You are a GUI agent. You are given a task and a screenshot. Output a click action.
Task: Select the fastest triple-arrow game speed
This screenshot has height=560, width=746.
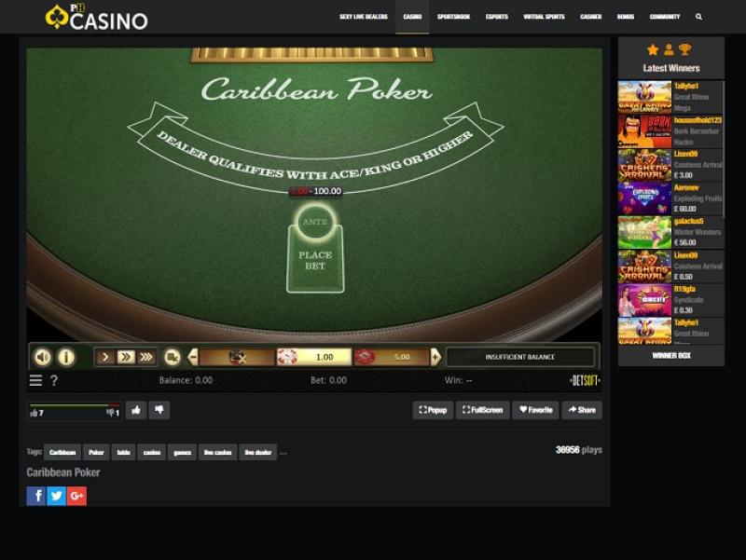(146, 357)
